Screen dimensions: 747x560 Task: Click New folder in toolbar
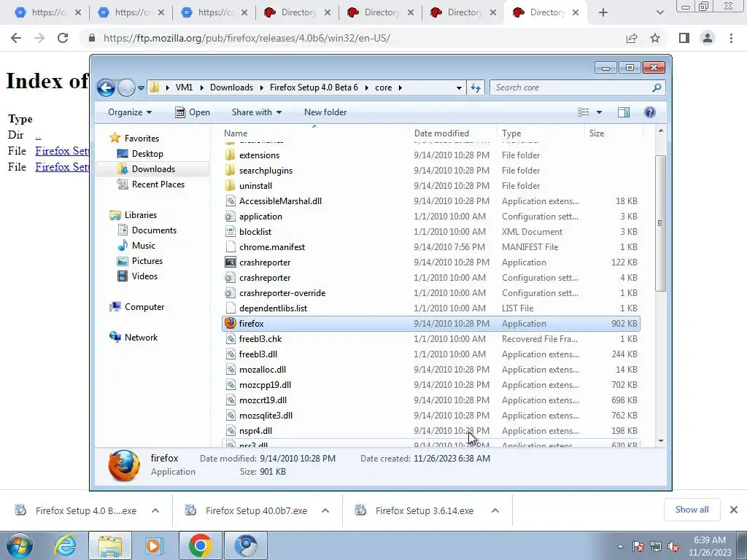point(325,112)
